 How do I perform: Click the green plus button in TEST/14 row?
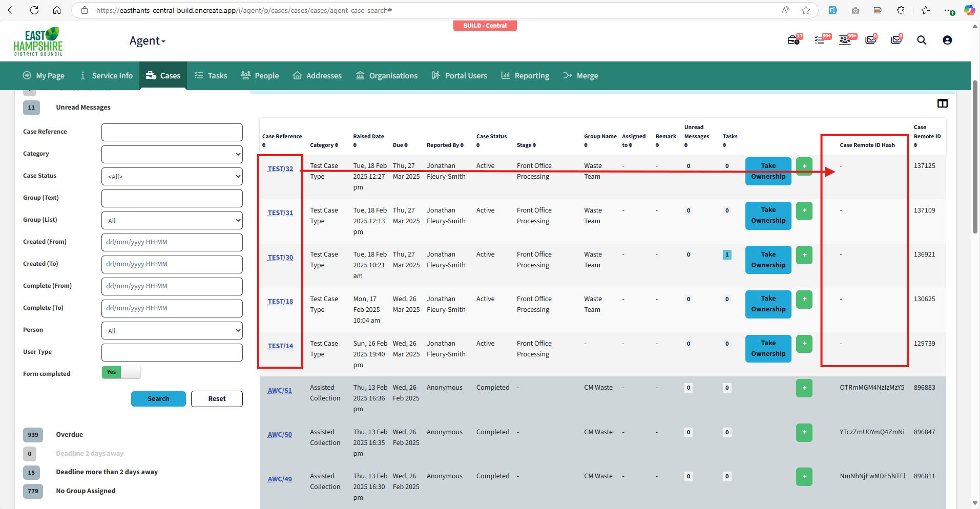[804, 344]
